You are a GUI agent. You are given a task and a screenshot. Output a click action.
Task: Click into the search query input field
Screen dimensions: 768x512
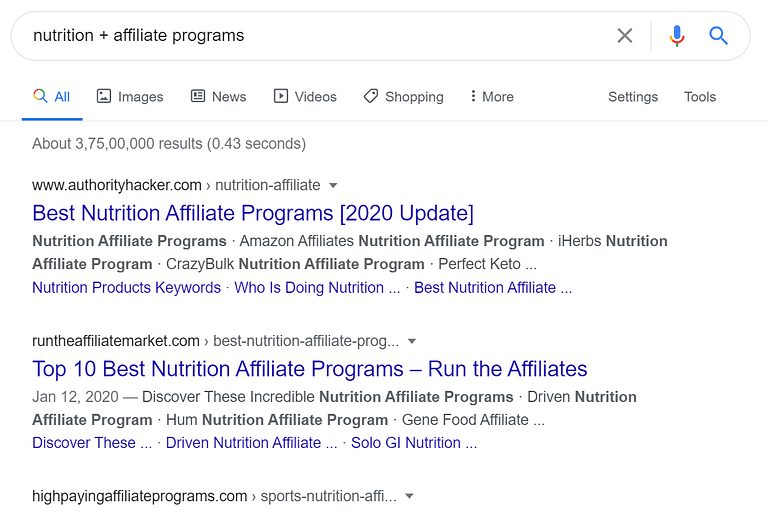[x=318, y=36]
